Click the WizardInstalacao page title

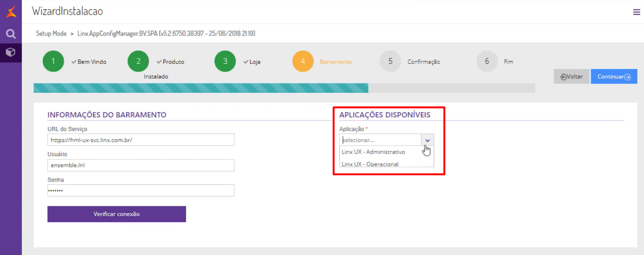coord(67,11)
